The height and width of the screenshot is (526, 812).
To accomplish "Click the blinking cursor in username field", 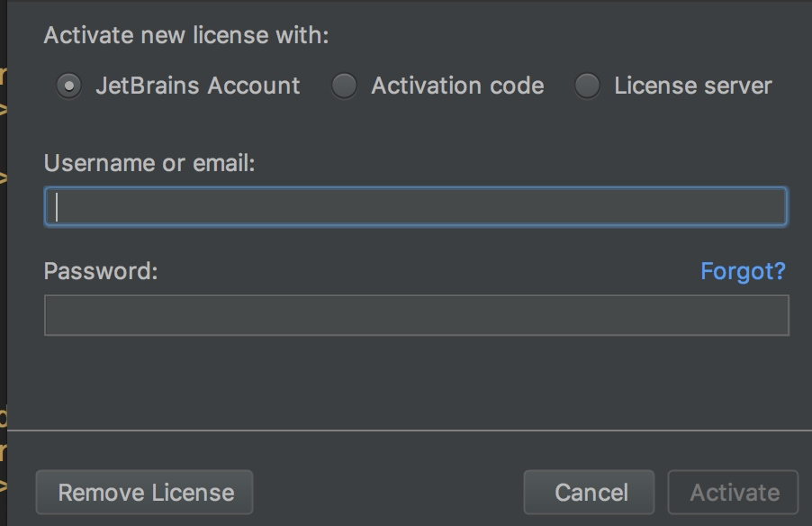I will click(56, 206).
